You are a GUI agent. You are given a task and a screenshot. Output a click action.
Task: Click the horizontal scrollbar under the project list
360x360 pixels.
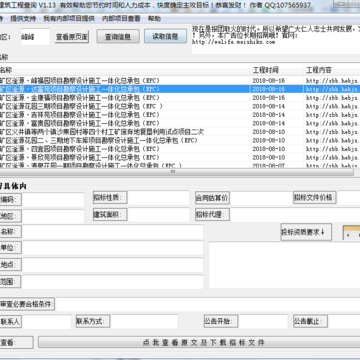pyautogui.click(x=177, y=172)
